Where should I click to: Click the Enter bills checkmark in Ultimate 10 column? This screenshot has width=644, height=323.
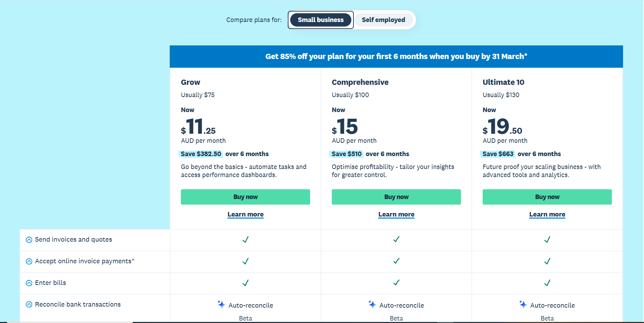pos(547,283)
